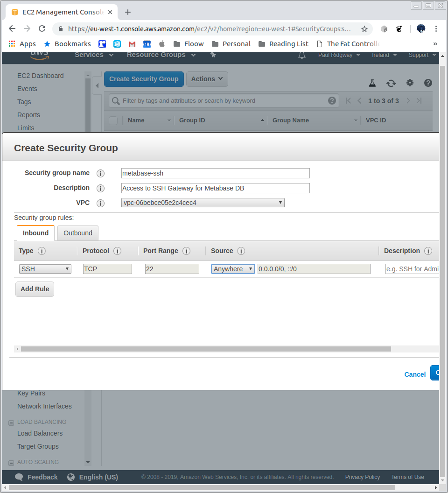448x493 pixels.
Task: Click the filter by tags search field
Action: pyautogui.click(x=224, y=101)
